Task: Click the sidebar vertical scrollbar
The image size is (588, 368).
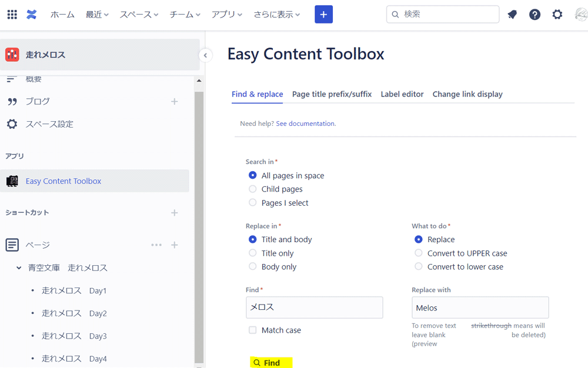Action: point(199,228)
